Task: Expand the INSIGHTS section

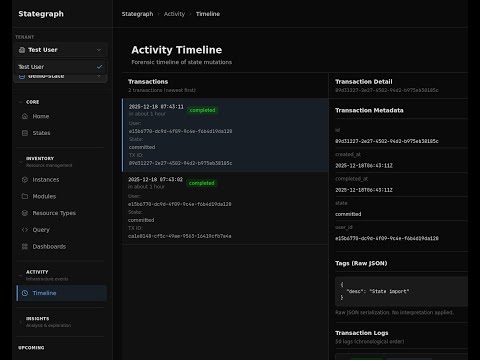Action: point(46,322)
